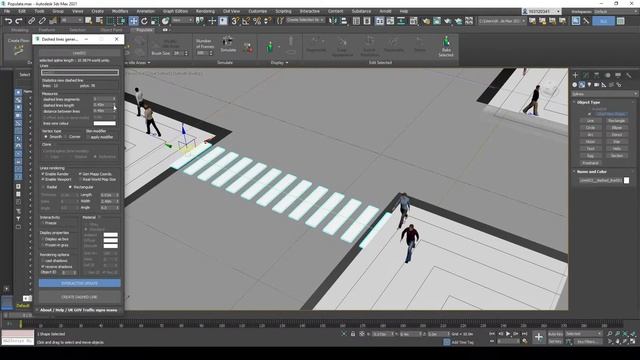
Task: Click the large plus Set Key icon
Action: (538, 337)
